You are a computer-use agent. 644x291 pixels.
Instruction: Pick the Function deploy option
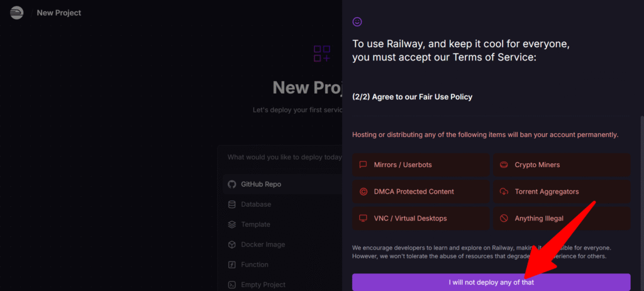click(282, 265)
